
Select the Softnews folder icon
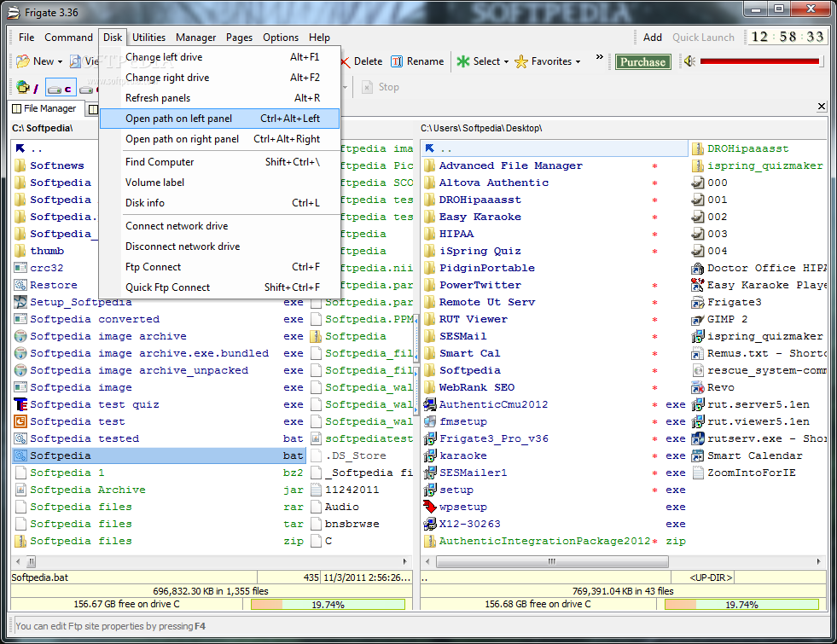tap(20, 165)
